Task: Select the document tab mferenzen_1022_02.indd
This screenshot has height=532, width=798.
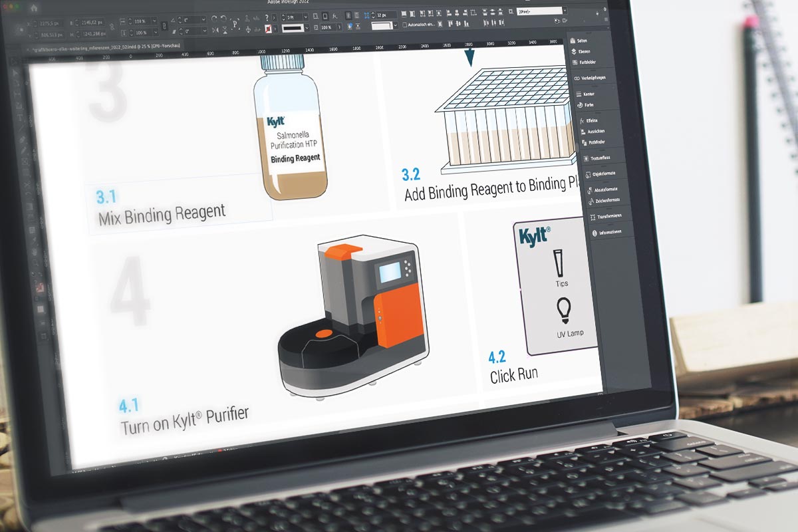Action: click(x=104, y=47)
